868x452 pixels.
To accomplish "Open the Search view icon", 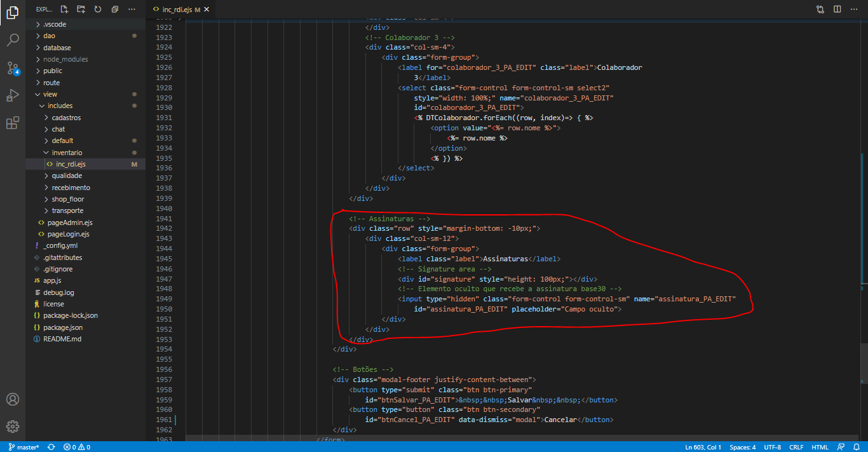I will [12, 41].
